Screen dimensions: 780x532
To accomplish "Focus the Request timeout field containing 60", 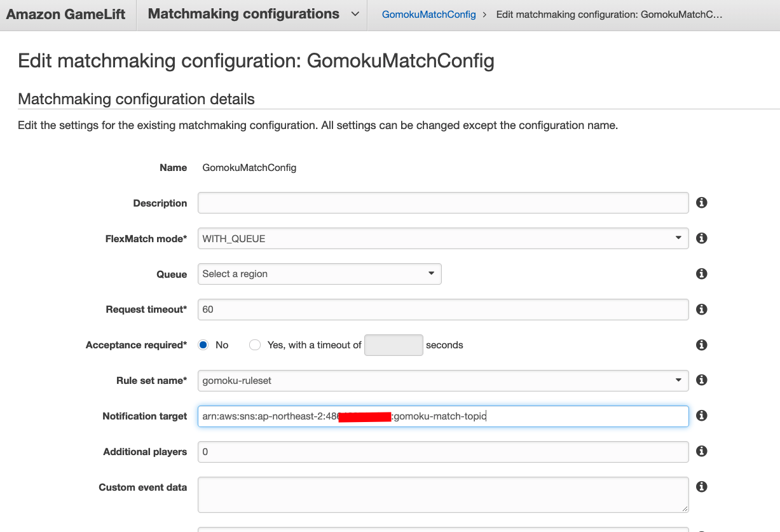I will click(443, 310).
